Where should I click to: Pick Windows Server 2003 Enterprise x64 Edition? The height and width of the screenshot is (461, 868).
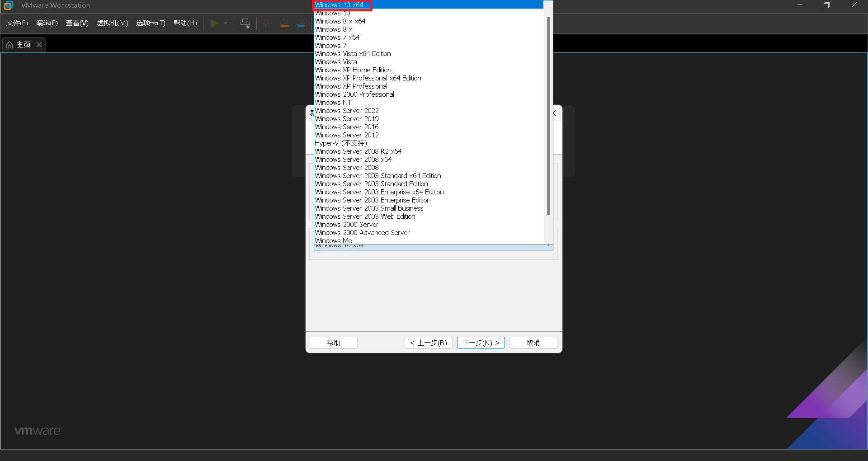(x=429, y=192)
